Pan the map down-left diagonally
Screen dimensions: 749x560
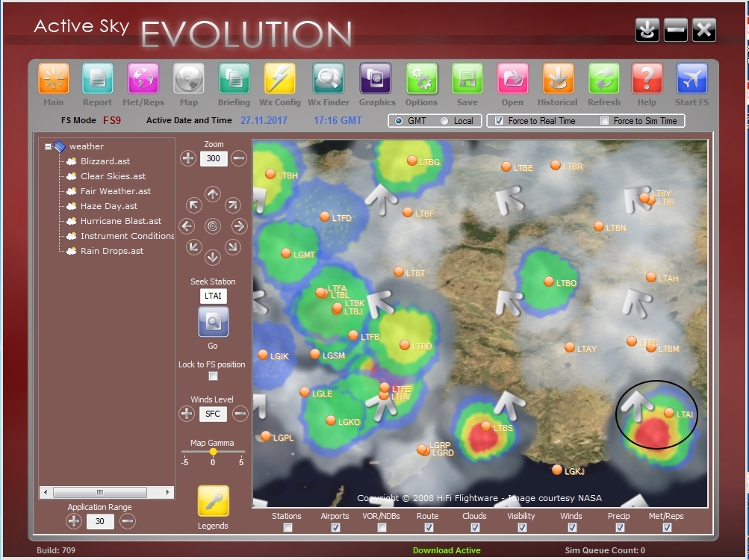pos(193,246)
